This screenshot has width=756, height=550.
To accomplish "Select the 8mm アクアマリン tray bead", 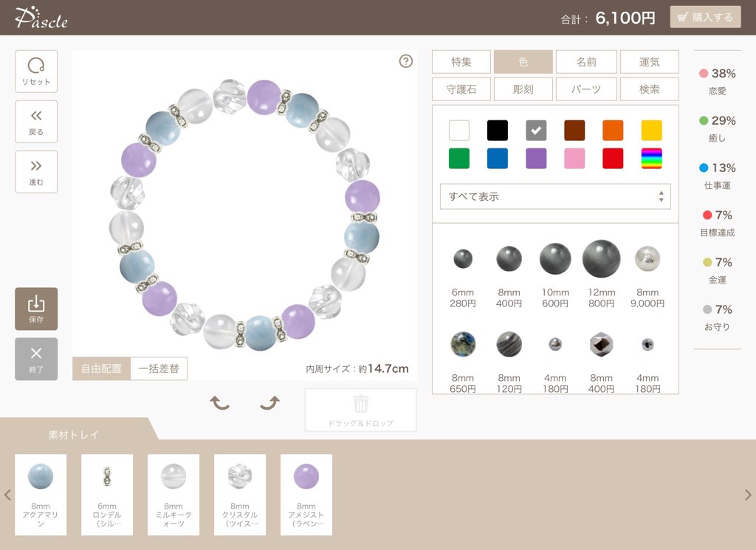I will (41, 495).
